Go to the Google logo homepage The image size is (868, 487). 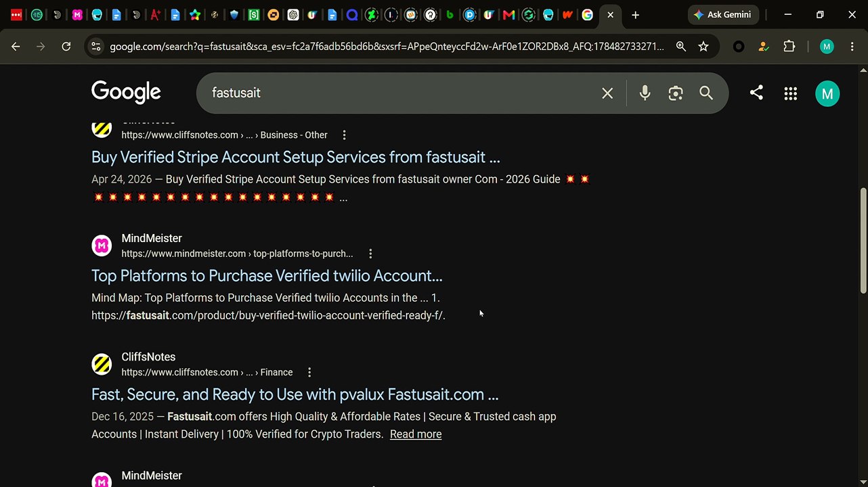126,92
